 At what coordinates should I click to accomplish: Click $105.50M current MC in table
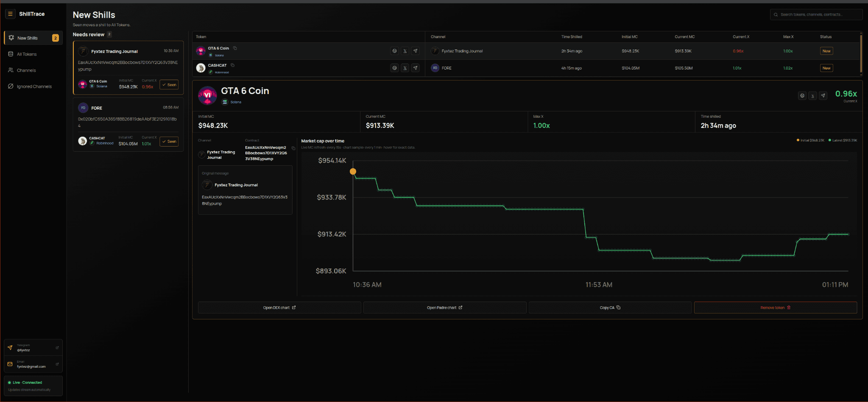click(x=684, y=68)
